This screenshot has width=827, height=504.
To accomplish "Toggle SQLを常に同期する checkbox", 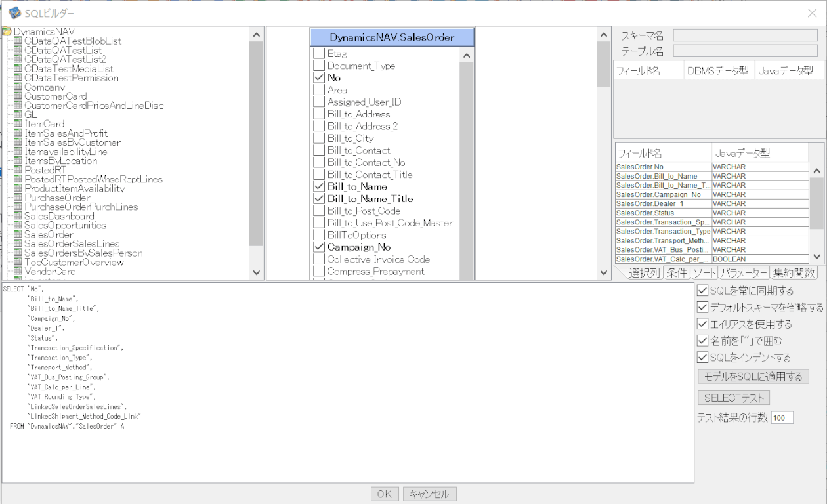I will click(x=702, y=290).
